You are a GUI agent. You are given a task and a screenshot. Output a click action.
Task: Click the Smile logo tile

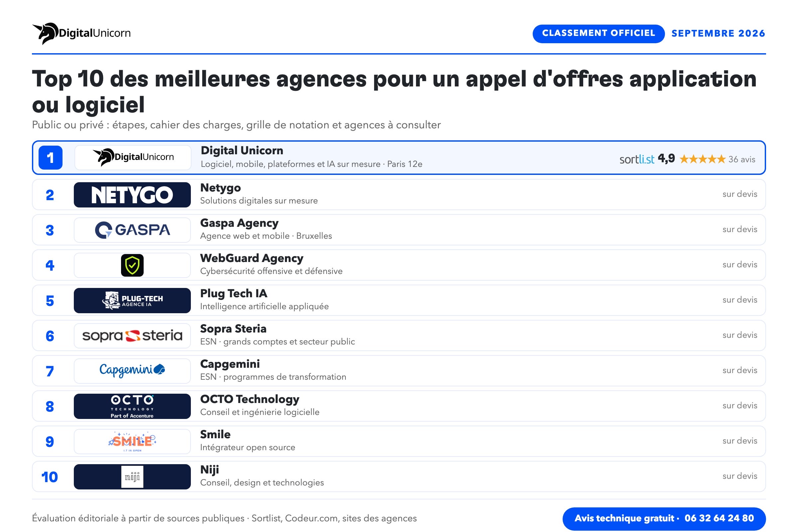tap(132, 442)
